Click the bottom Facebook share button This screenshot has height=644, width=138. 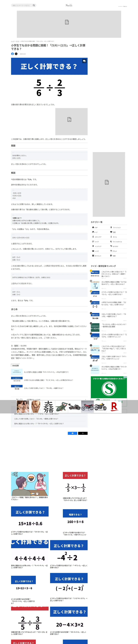coord(72,433)
